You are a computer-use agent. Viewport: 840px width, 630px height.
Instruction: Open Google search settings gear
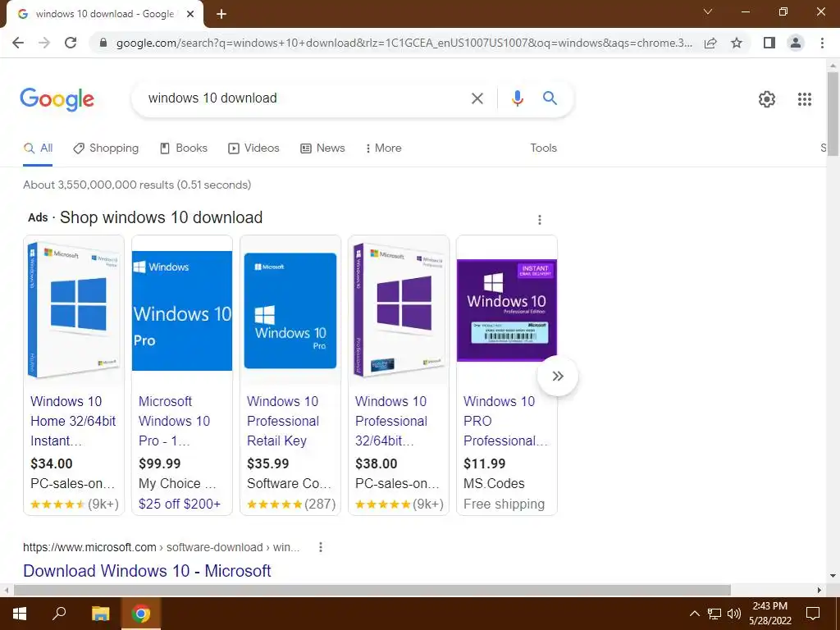pyautogui.click(x=767, y=99)
